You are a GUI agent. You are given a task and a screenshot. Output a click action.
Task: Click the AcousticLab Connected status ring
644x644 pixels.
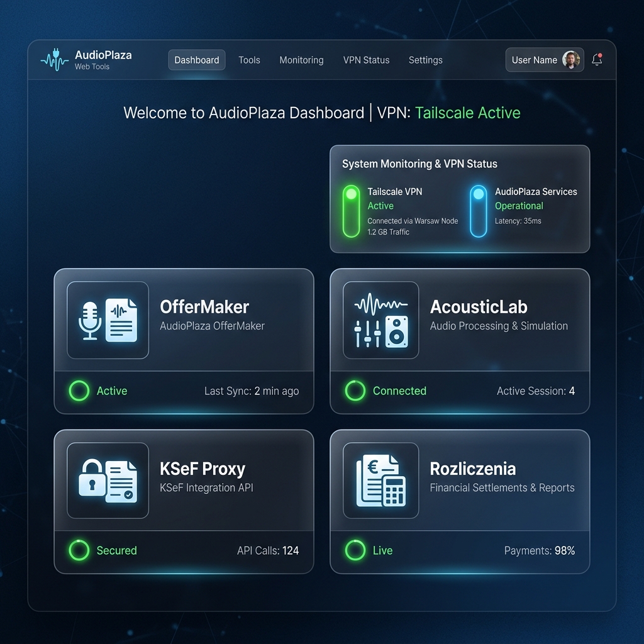click(x=355, y=391)
